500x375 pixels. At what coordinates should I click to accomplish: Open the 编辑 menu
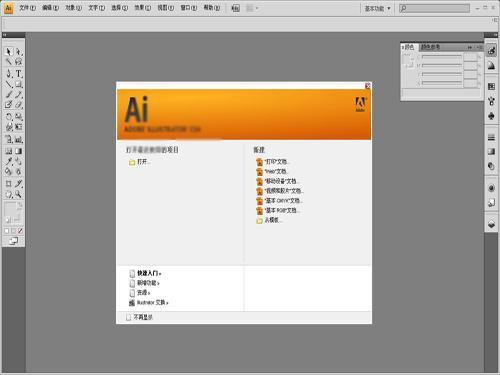click(x=51, y=8)
